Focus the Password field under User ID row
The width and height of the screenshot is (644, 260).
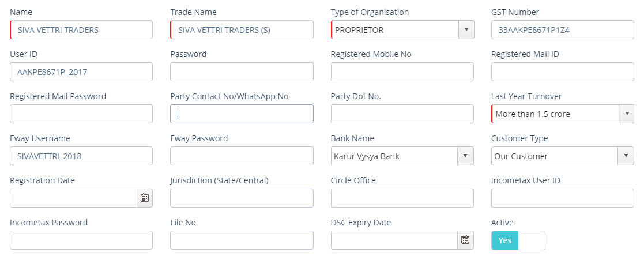click(242, 72)
